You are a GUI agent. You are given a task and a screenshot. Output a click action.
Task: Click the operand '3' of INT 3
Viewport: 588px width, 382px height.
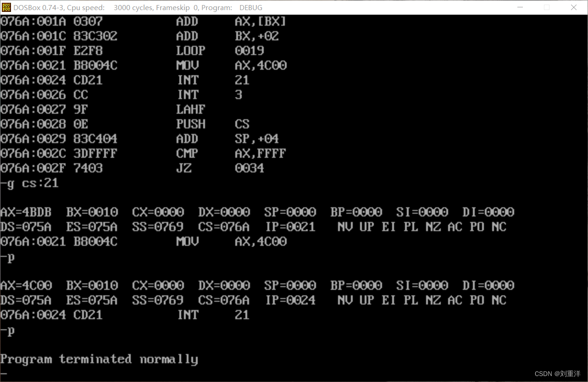pyautogui.click(x=239, y=94)
